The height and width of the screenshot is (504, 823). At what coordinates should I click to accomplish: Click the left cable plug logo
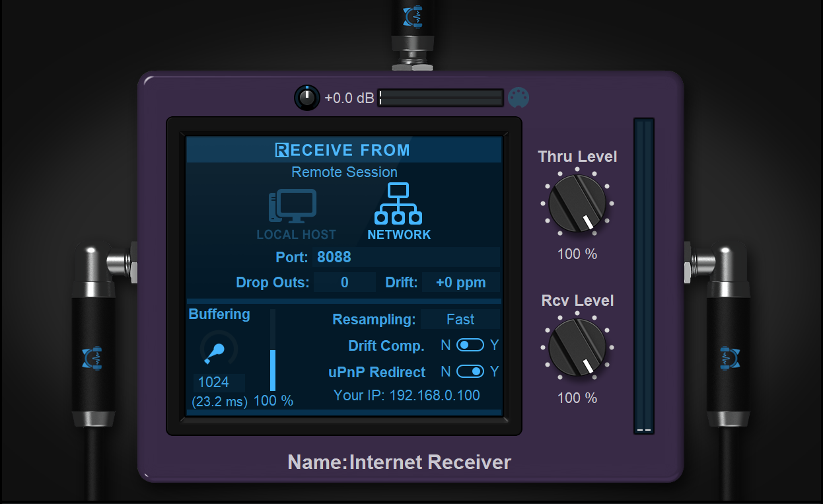92,357
